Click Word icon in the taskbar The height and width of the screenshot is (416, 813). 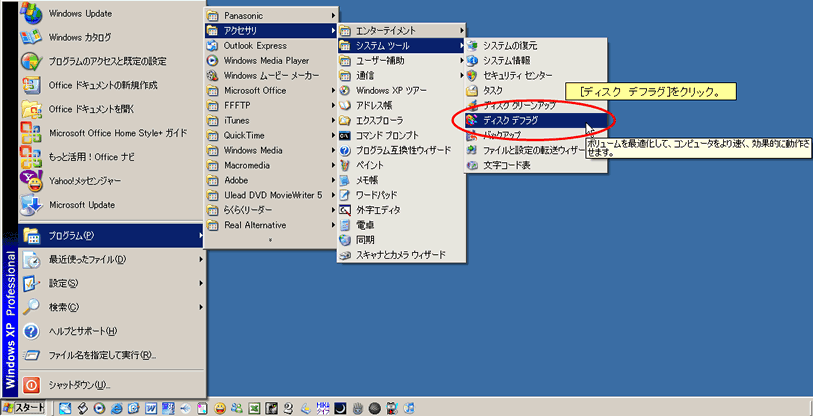(x=151, y=408)
